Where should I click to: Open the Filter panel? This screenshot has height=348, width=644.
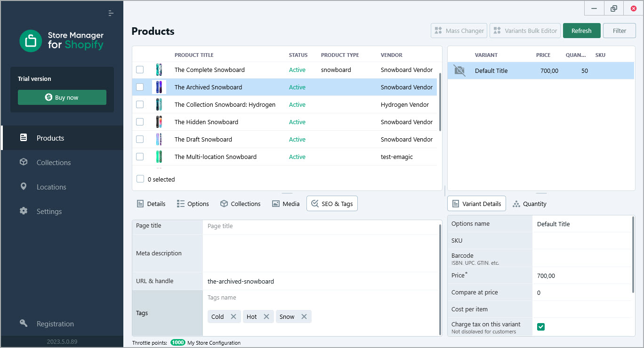point(620,31)
